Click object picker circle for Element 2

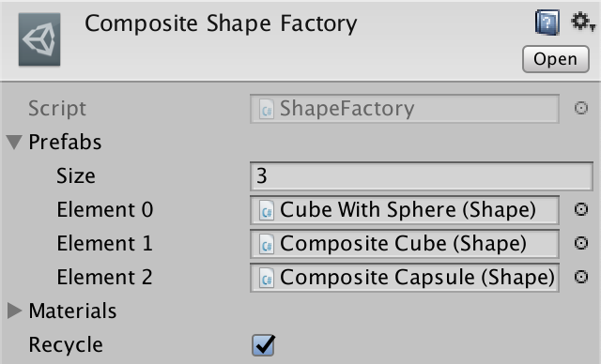(x=581, y=277)
